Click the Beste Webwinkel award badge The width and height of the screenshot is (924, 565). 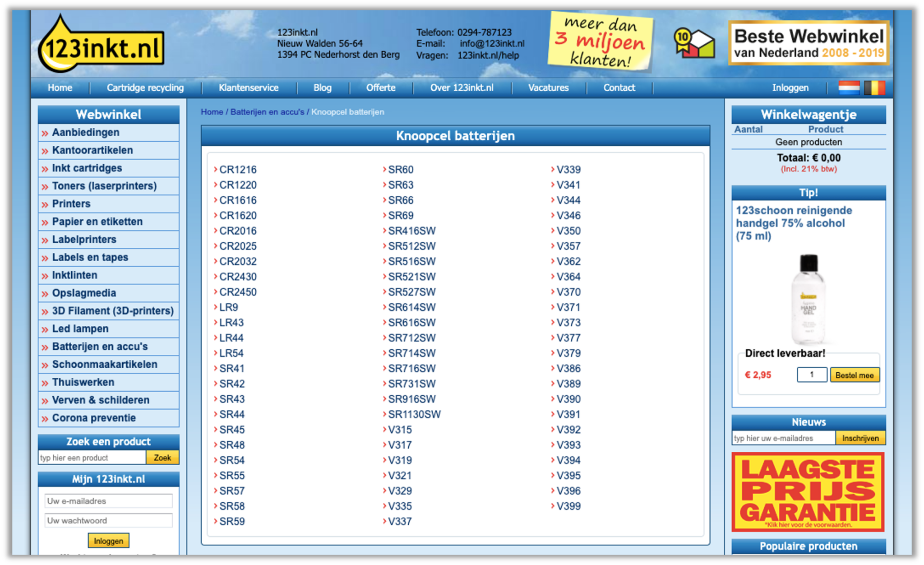point(808,43)
